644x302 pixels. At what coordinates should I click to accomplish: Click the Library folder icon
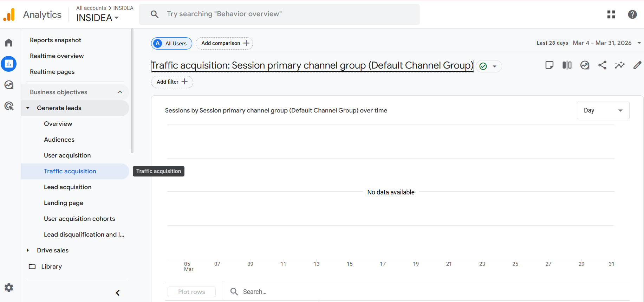(x=32, y=266)
